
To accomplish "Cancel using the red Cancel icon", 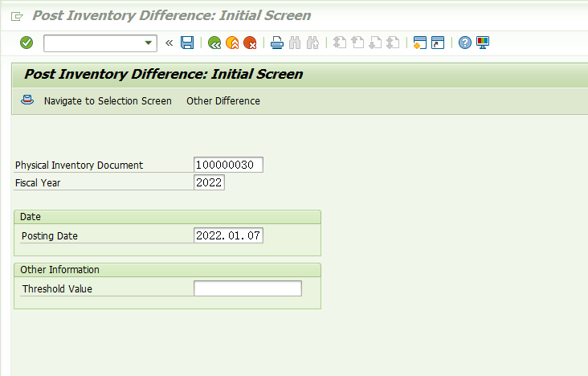I will click(250, 43).
